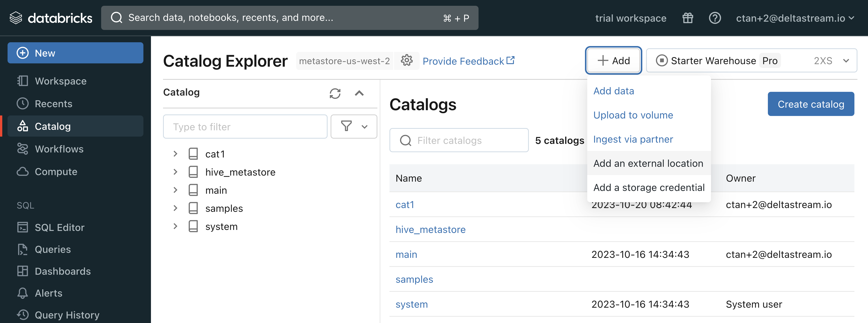Open Queries from the sidebar
The image size is (868, 323).
(75, 249)
